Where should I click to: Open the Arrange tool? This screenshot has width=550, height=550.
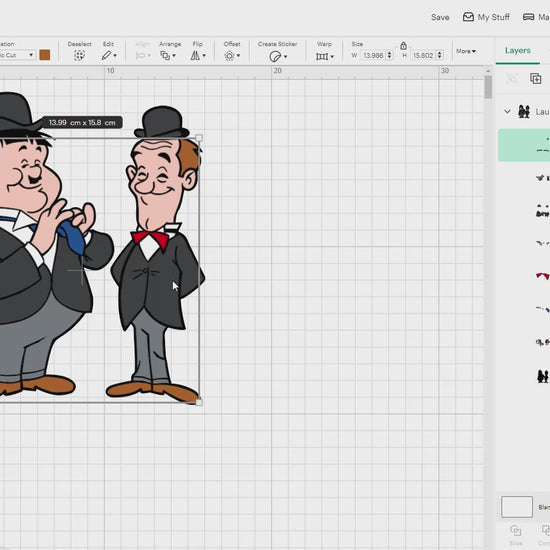[165, 55]
